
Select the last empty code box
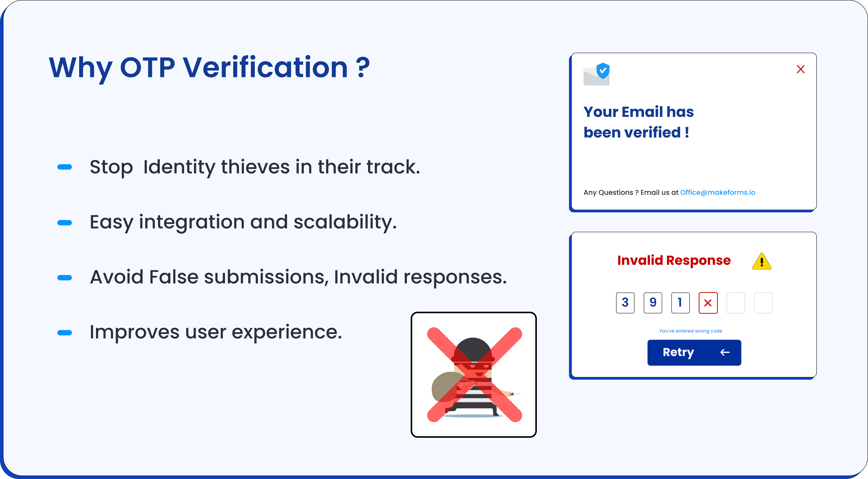763,303
